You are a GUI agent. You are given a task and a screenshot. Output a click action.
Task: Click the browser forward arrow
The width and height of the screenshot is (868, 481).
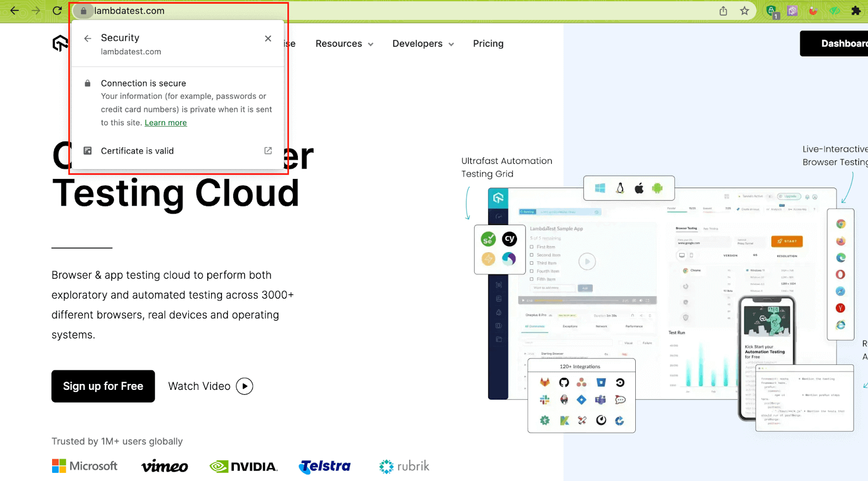[36, 10]
